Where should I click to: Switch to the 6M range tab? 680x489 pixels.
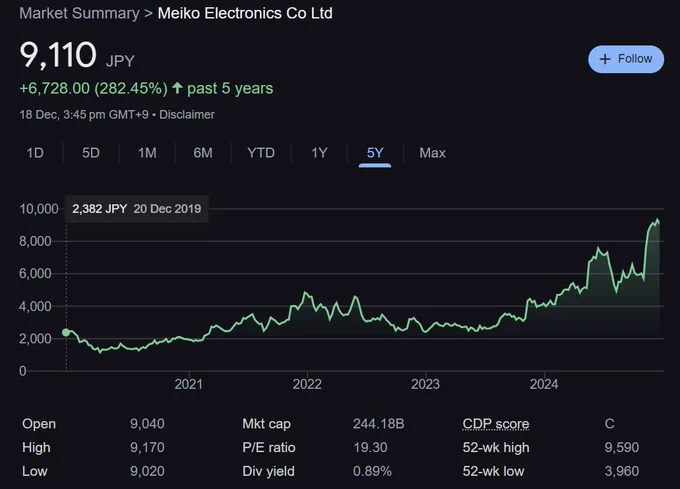point(203,153)
